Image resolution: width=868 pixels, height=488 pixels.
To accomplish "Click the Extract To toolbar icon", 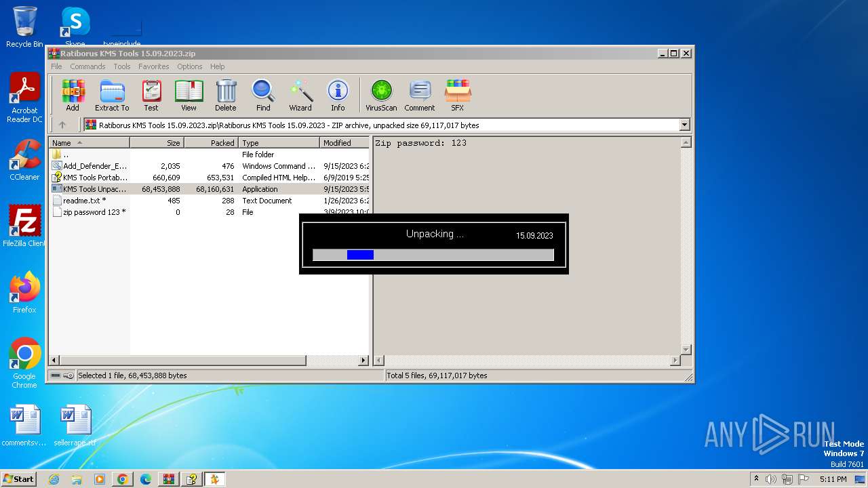I will pyautogui.click(x=112, y=95).
